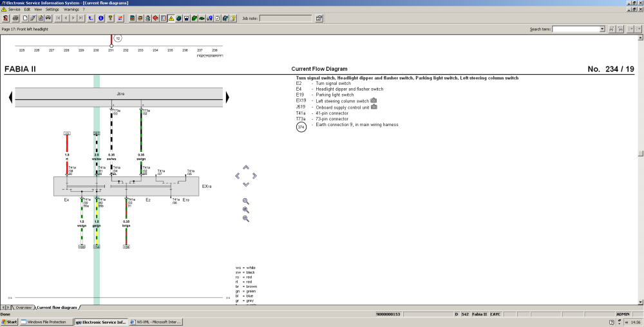This screenshot has height=327, width=644.
Task: Click the red exit icon at toolbar start
Action: point(6,18)
